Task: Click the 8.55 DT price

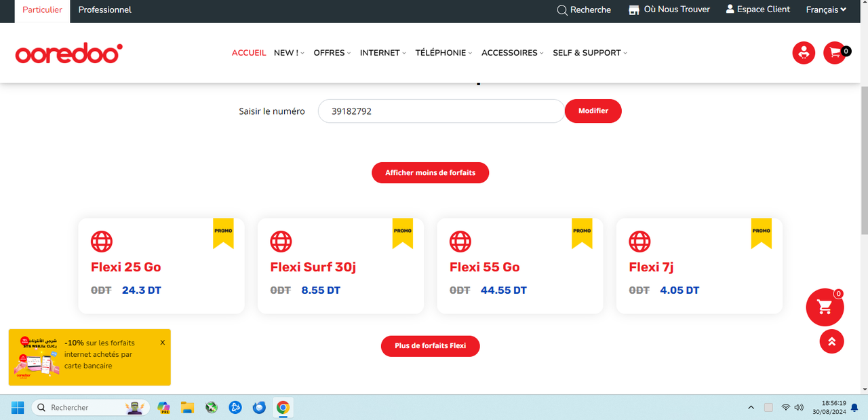Action: 321,290
